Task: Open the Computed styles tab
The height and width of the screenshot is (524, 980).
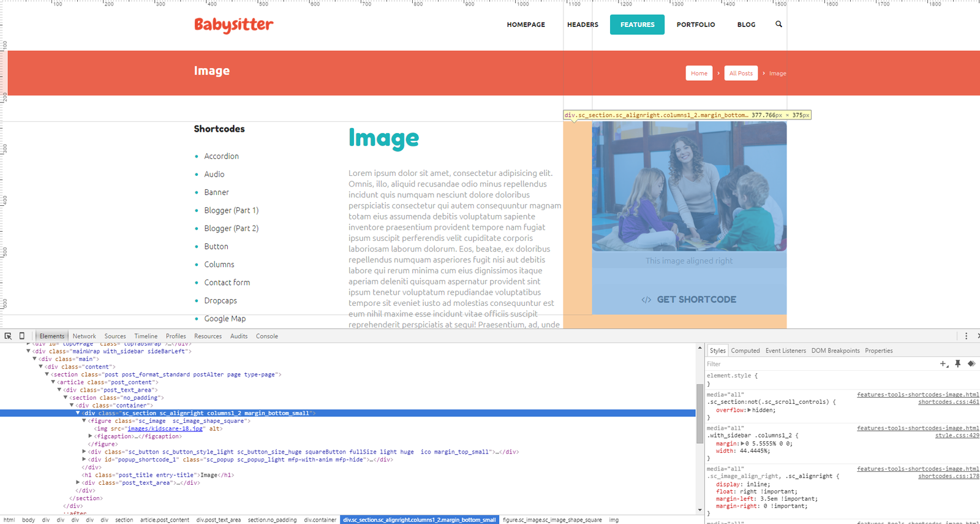Action: (x=745, y=351)
